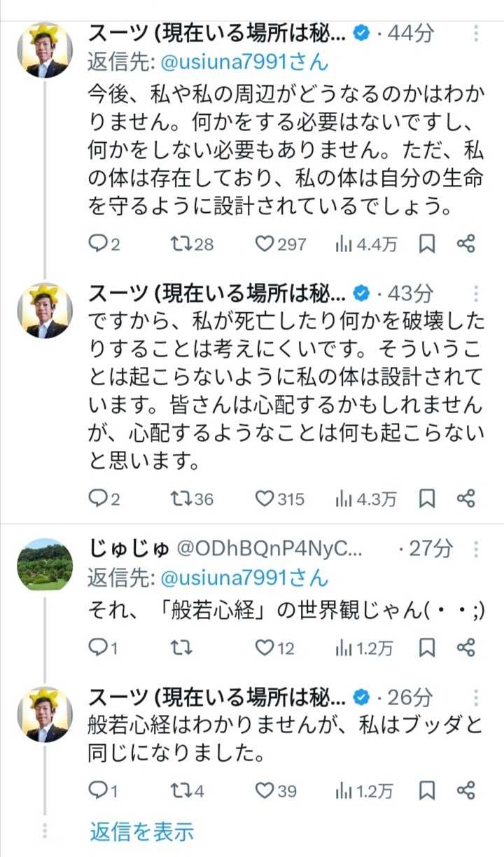Bookmark the 44分 tweet
Image resolution: width=504 pixels, height=857 pixels.
pos(427,244)
